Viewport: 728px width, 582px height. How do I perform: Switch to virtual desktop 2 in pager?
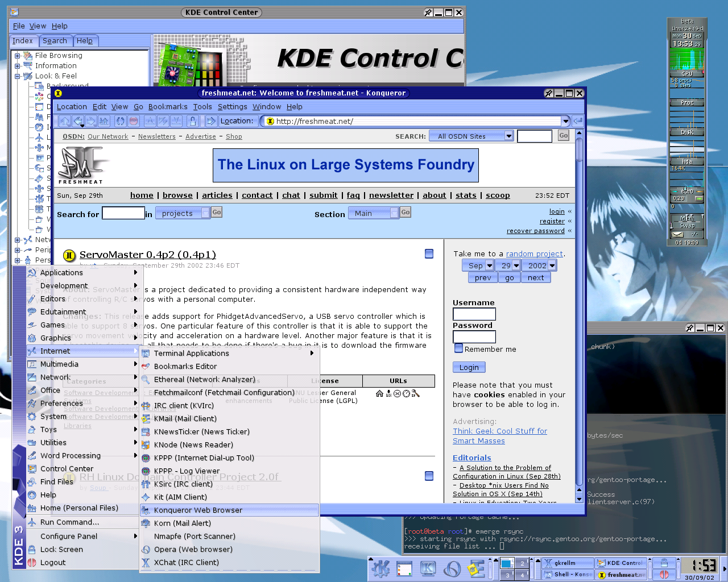pyautogui.click(x=522, y=563)
